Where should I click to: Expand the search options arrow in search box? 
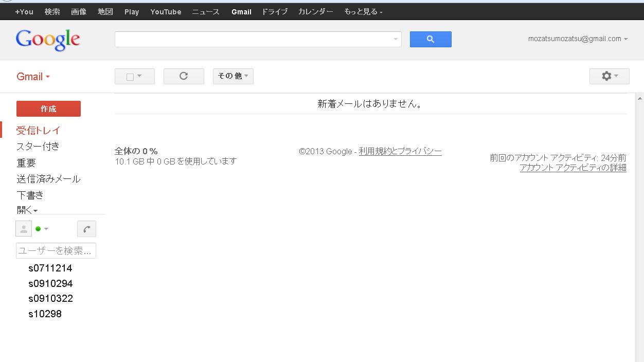pyautogui.click(x=396, y=39)
